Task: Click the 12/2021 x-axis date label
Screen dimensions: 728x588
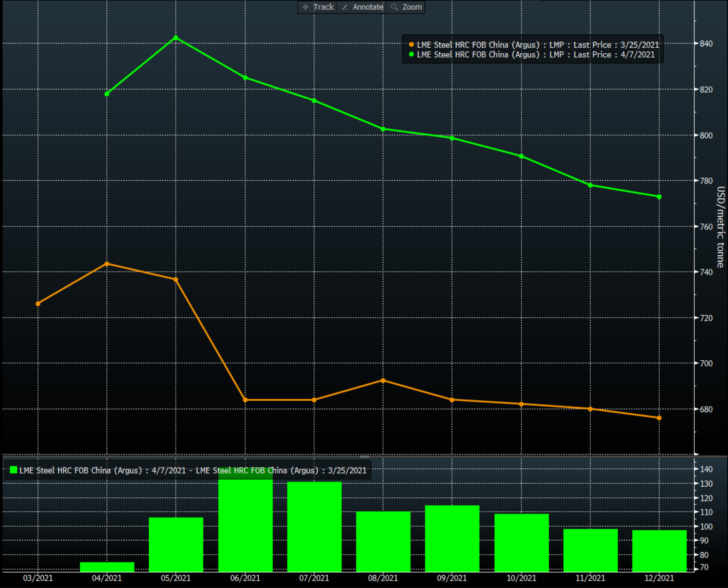Action: (659, 578)
